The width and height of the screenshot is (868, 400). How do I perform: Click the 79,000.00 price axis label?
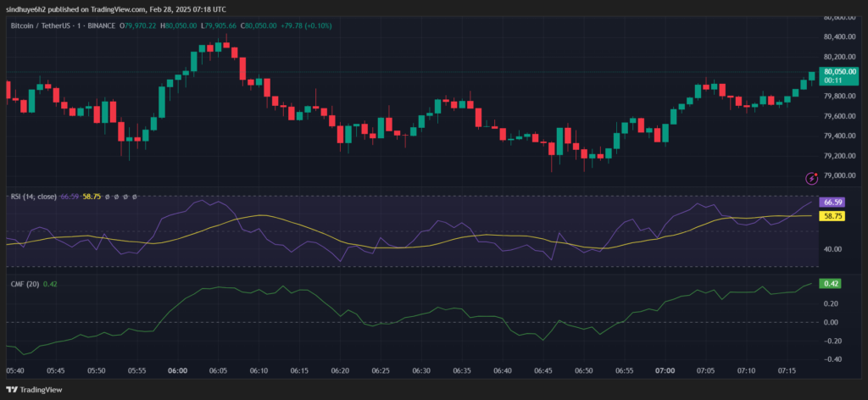pyautogui.click(x=841, y=176)
